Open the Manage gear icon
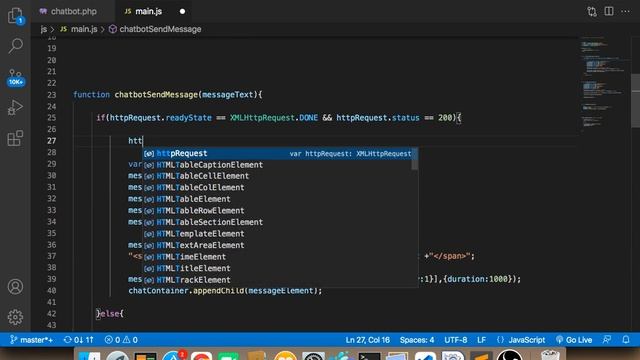This screenshot has width=640, height=360. [x=16, y=317]
